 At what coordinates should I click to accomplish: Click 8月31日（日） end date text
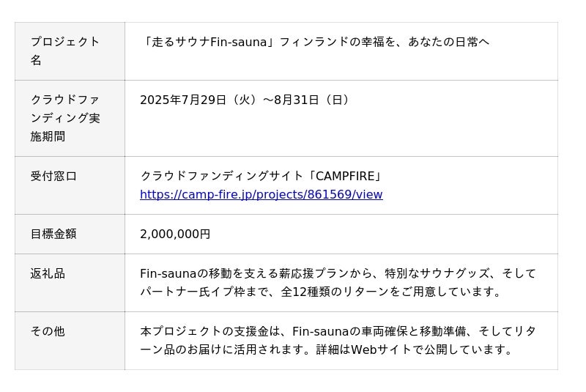(x=314, y=100)
